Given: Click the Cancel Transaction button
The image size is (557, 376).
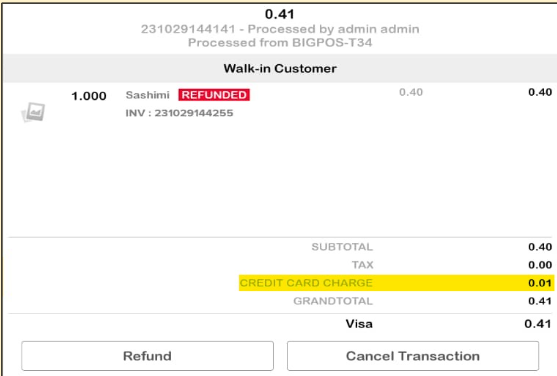Looking at the screenshot, I should tap(413, 356).
